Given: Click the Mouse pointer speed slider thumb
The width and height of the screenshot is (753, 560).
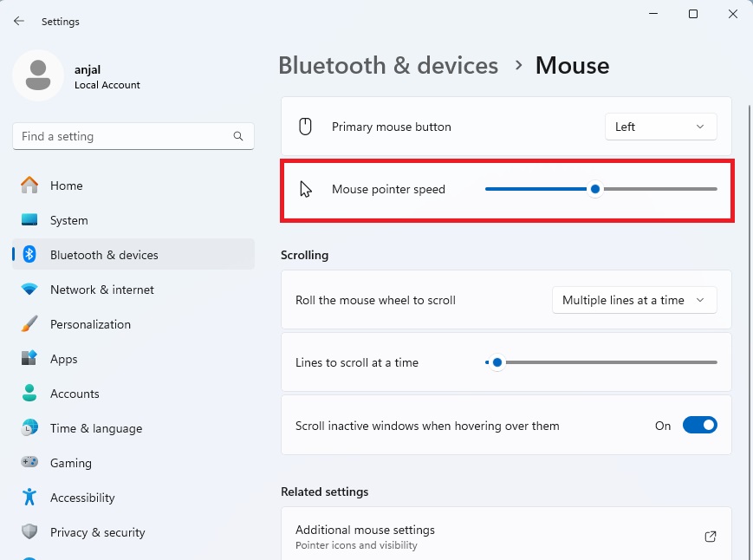Looking at the screenshot, I should [595, 189].
